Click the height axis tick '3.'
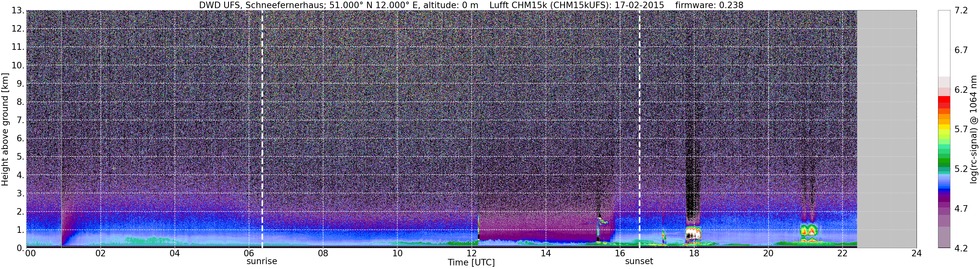 [20, 193]
